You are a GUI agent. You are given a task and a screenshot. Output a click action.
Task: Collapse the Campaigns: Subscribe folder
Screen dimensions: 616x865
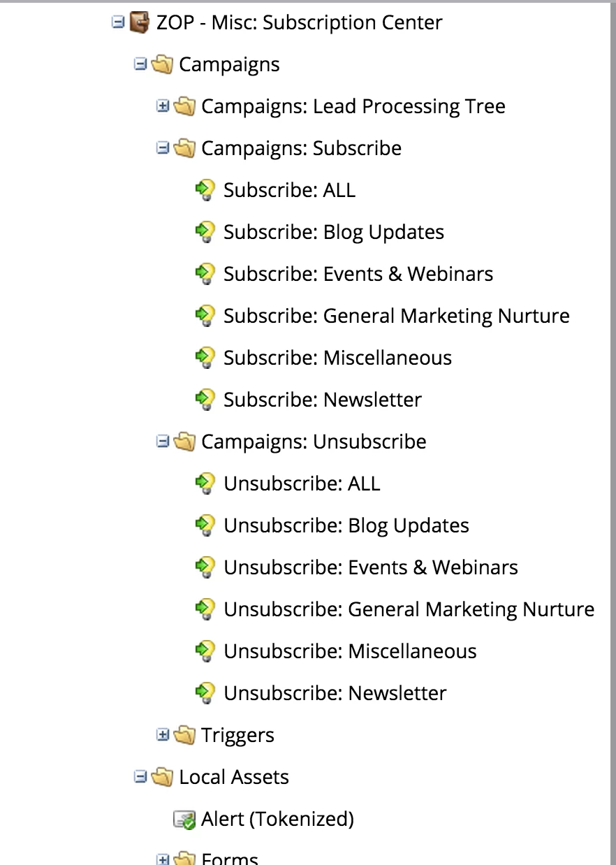coord(163,148)
